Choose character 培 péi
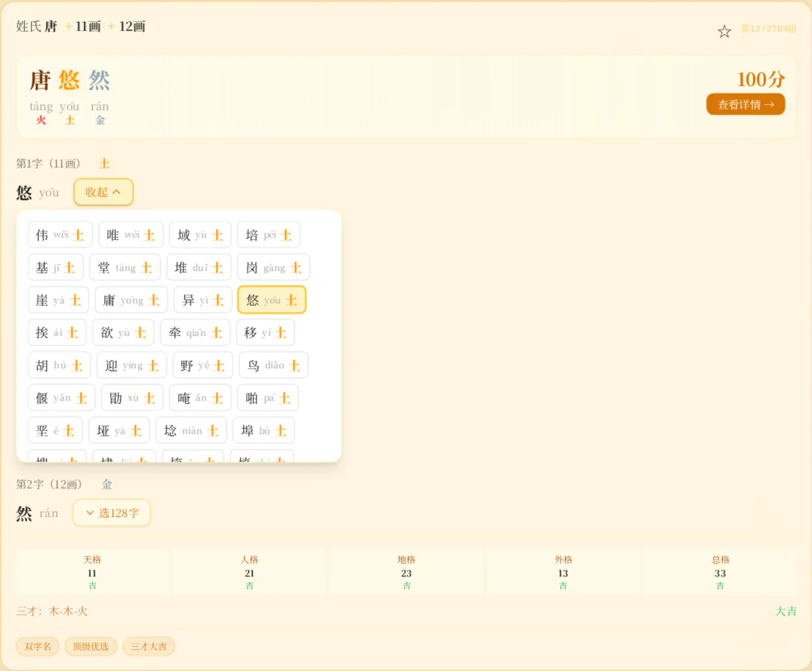Viewport: 812px width, 671px height. [x=269, y=235]
